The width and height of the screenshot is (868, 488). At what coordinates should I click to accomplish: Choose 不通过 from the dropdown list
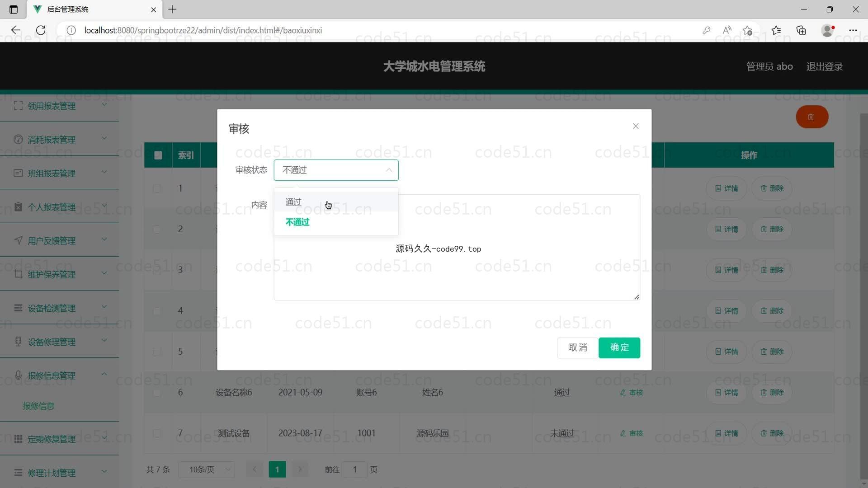point(336,222)
